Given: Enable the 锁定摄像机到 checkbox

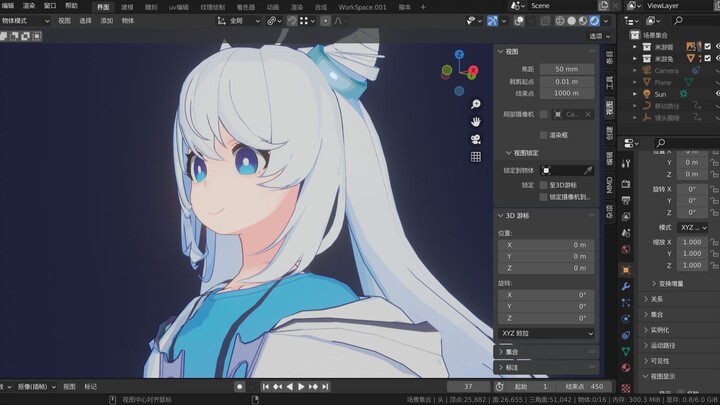Looking at the screenshot, I should (544, 197).
